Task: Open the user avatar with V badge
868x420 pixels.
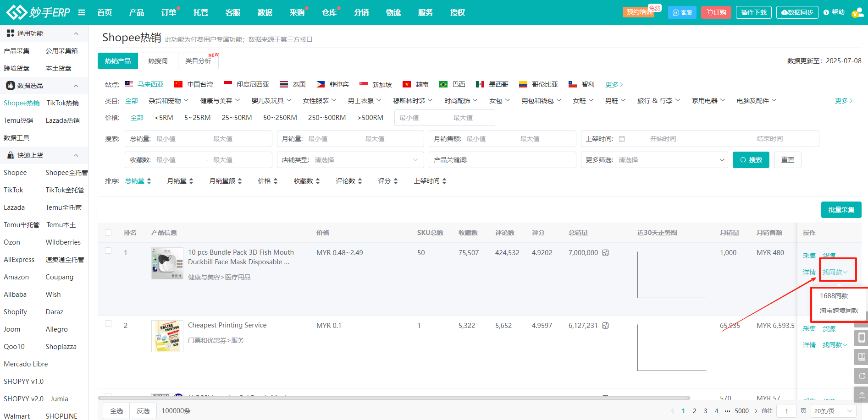Action: click(857, 12)
